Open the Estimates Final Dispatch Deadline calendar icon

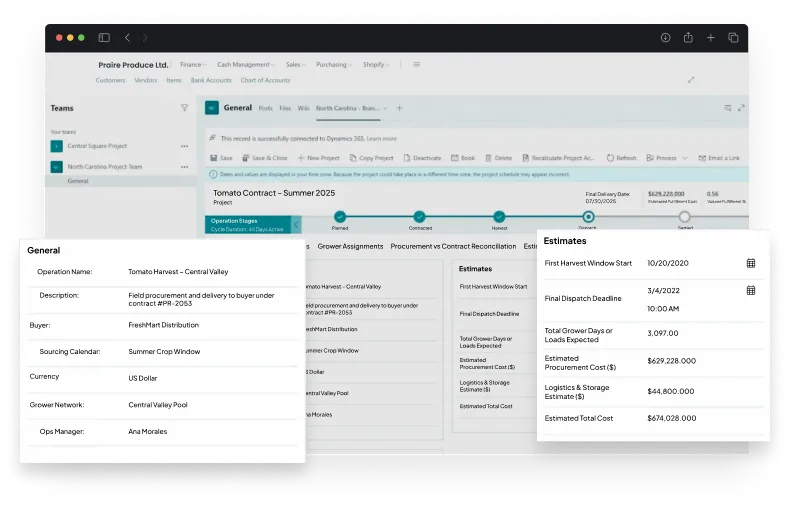pos(751,290)
